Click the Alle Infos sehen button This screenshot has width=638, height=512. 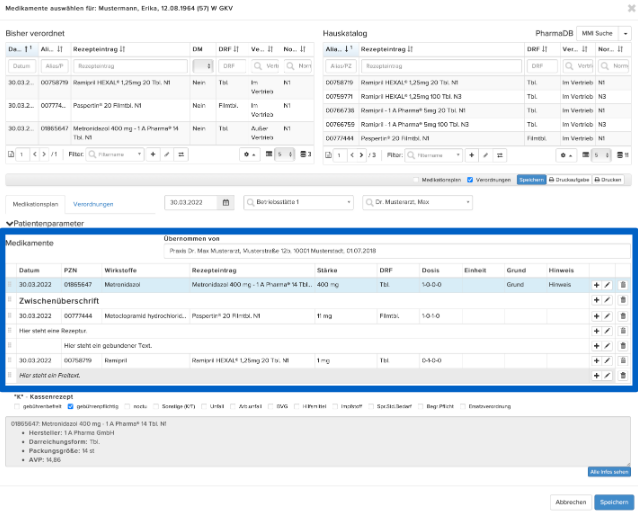tap(609, 472)
